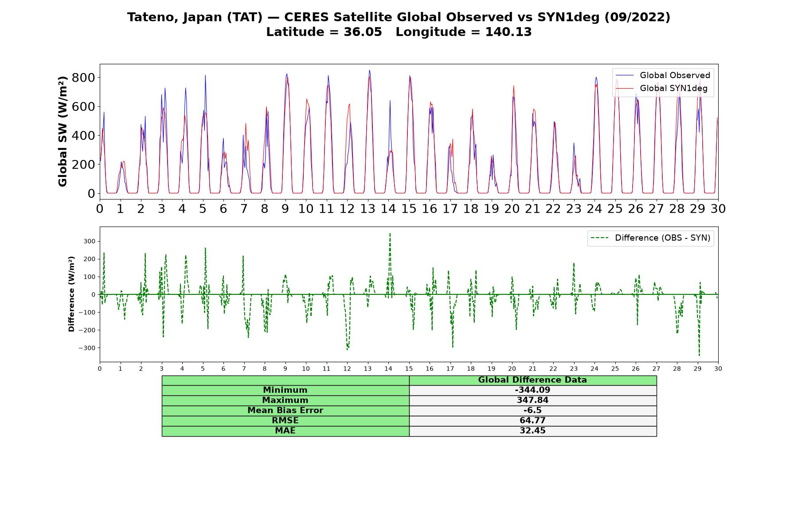Click the Global SW (W/m²) axis label
The image size is (798, 532).
pos(63,132)
